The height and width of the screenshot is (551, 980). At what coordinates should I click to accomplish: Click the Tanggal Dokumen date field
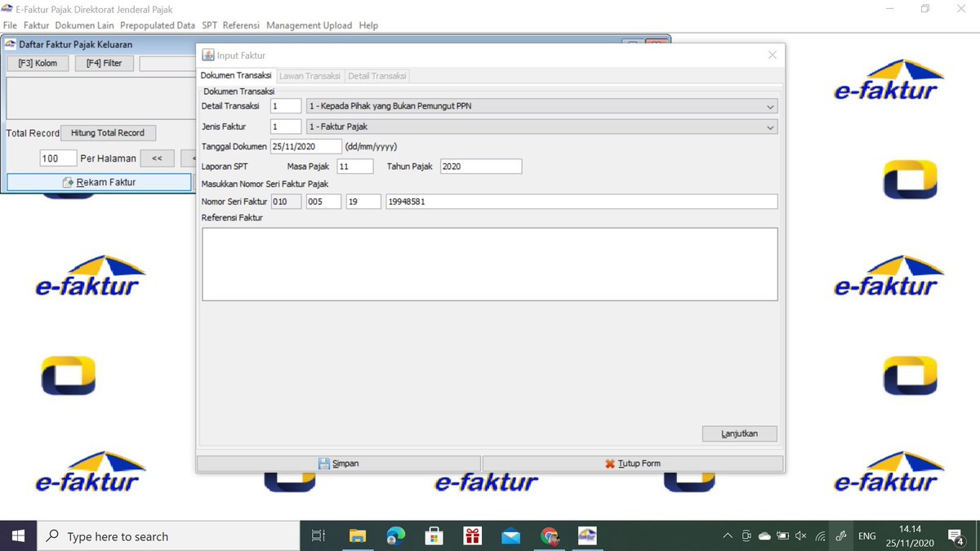point(305,147)
